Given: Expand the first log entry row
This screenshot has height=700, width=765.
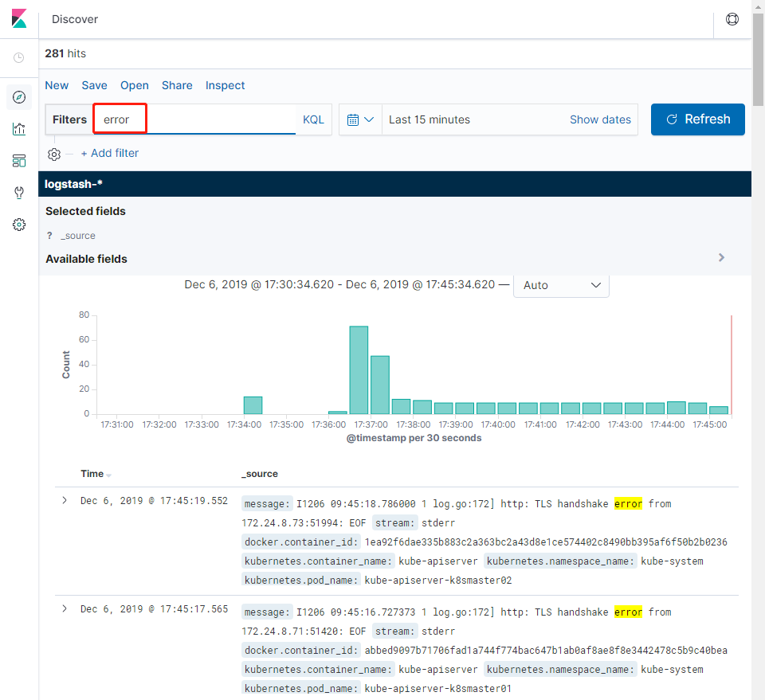Looking at the screenshot, I should [65, 500].
